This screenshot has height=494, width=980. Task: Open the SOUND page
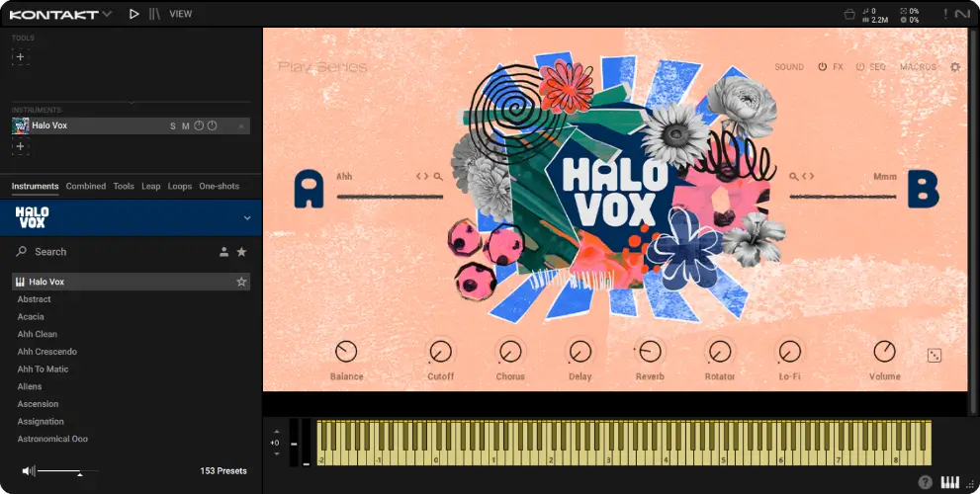point(789,67)
